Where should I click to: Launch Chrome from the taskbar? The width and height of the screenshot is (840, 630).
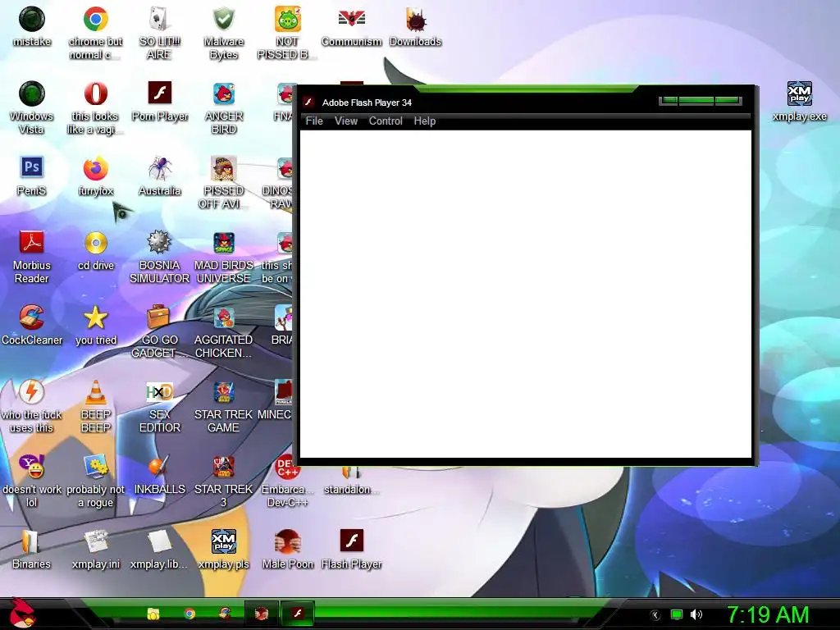pos(189,614)
